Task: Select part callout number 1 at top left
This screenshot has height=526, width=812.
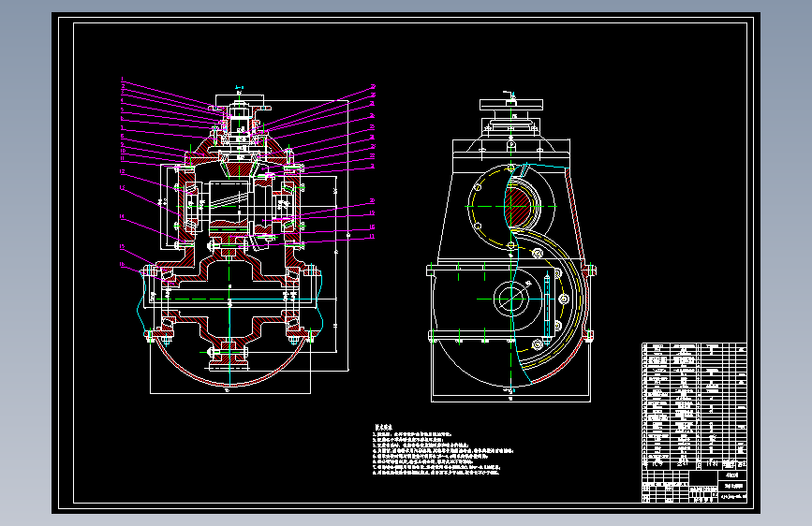Action: 122,80
